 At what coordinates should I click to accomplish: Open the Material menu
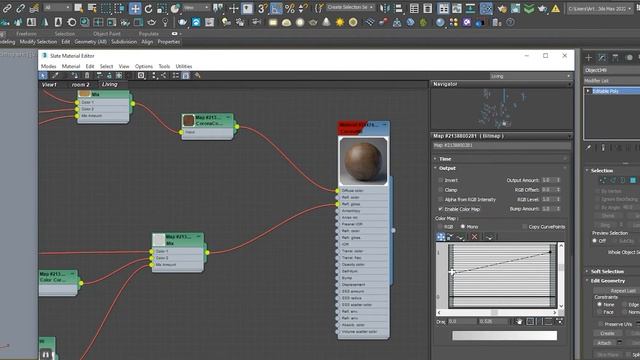click(x=71, y=67)
